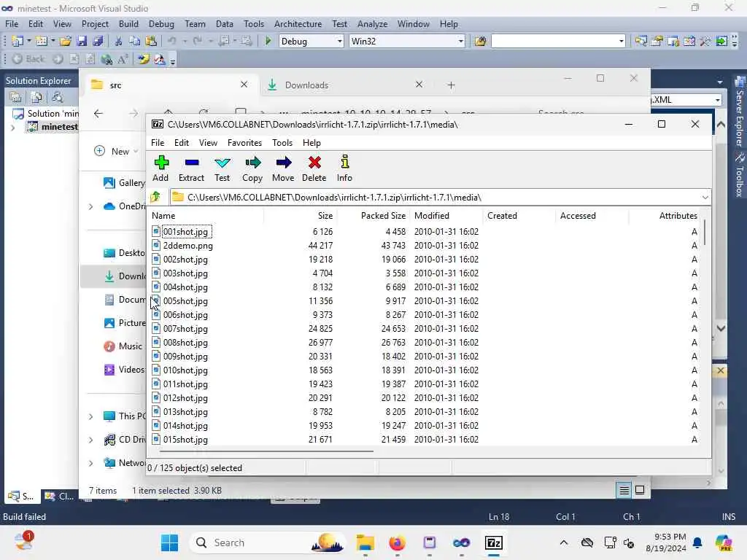Expand Network node in Explorer navigation pane

[91, 463]
